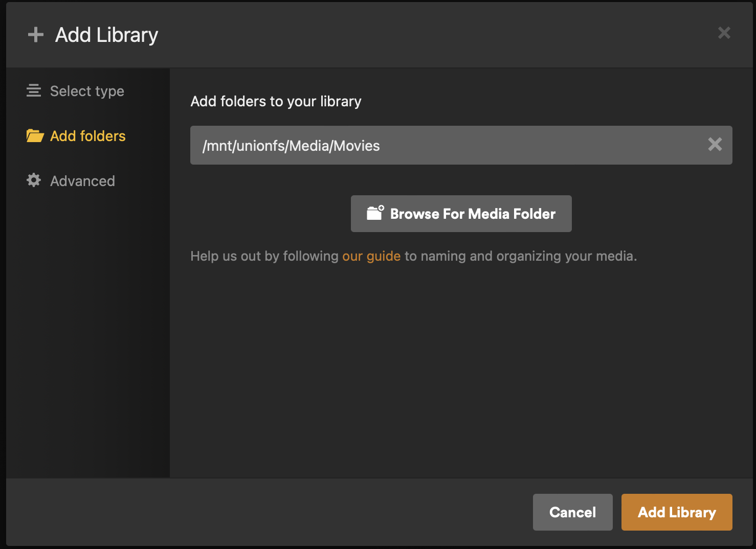This screenshot has height=549, width=756.
Task: Close the Add Library dialog
Action: [724, 33]
